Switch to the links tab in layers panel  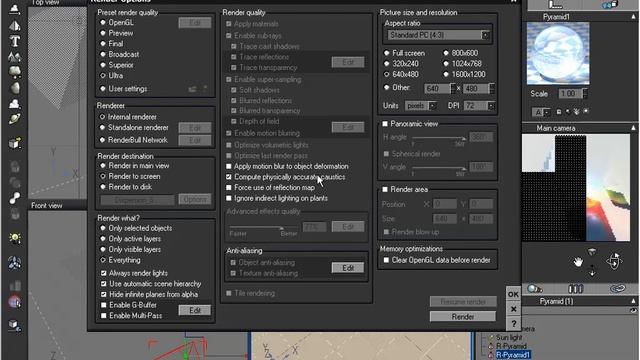click(x=618, y=289)
